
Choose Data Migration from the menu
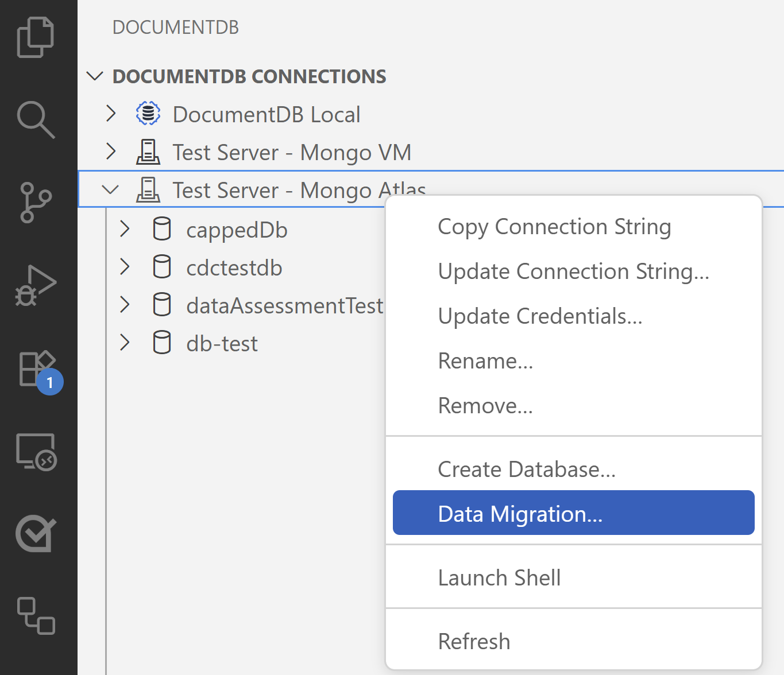(520, 513)
